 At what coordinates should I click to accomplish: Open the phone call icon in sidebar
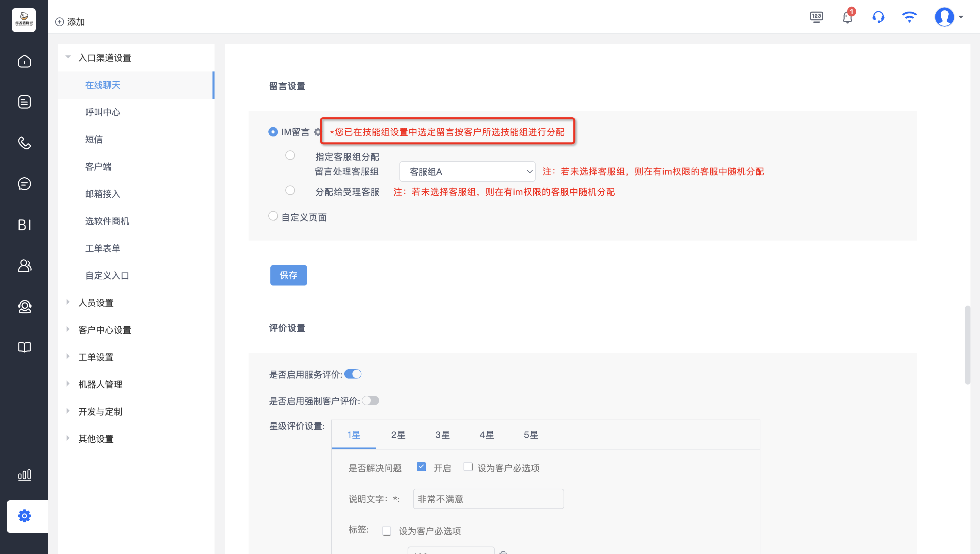coord(25,143)
